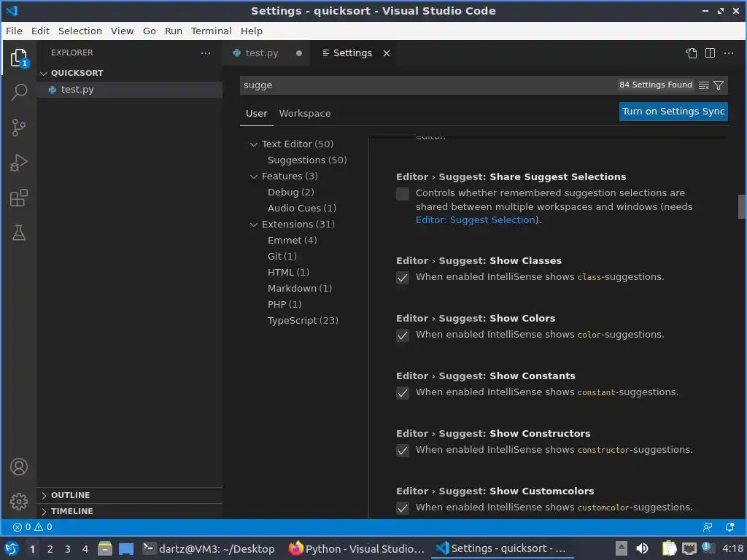Open the Source Control view
This screenshot has height=560, width=747.
click(x=19, y=127)
